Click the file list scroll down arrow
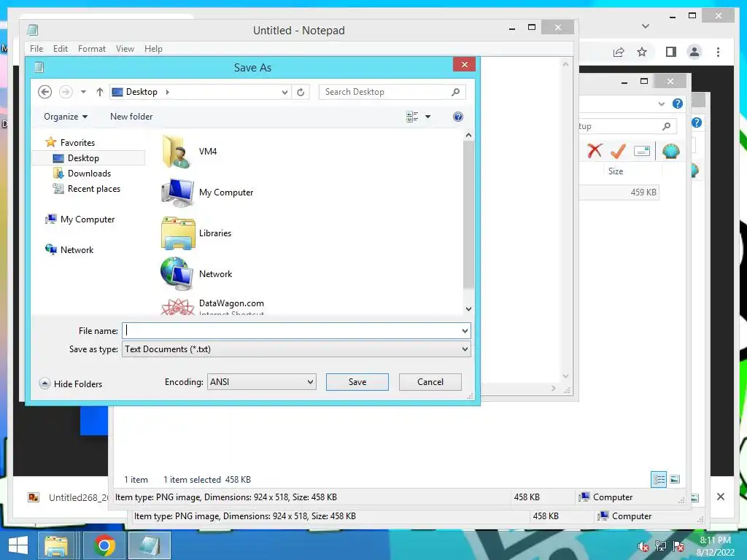The width and height of the screenshot is (747, 560). click(468, 309)
